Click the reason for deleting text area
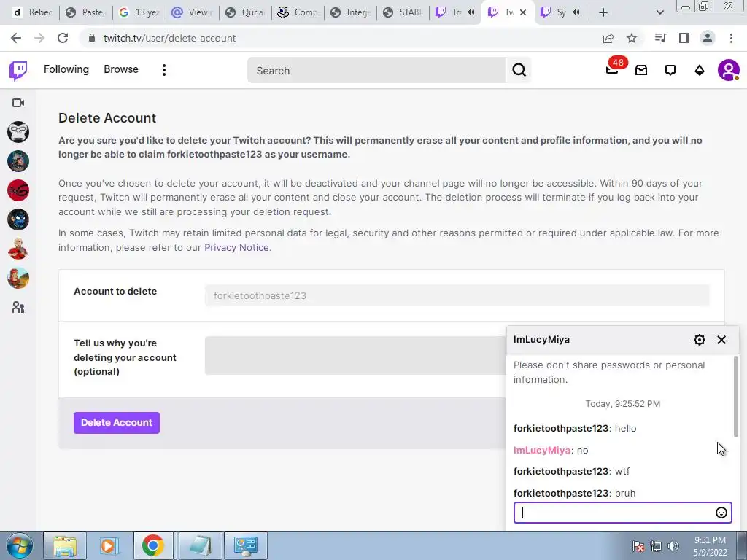 point(355,355)
